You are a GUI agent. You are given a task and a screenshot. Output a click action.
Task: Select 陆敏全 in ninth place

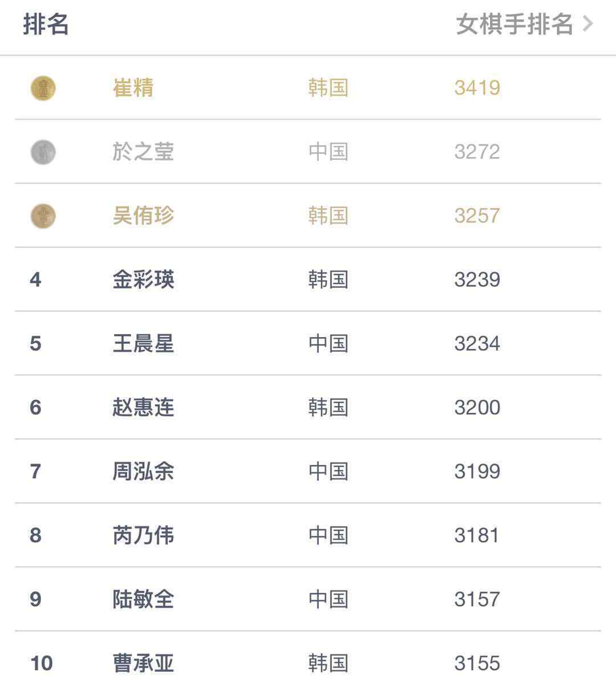pyautogui.click(x=143, y=599)
